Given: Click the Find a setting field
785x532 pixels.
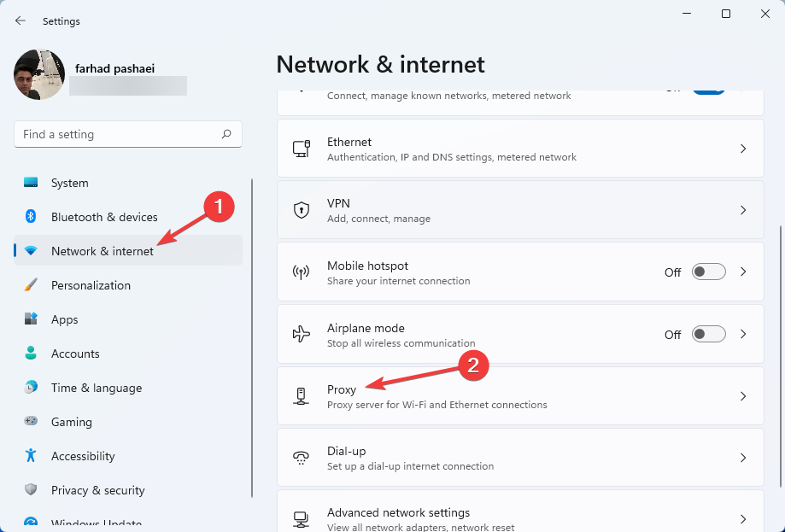Looking at the screenshot, I should (x=120, y=134).
